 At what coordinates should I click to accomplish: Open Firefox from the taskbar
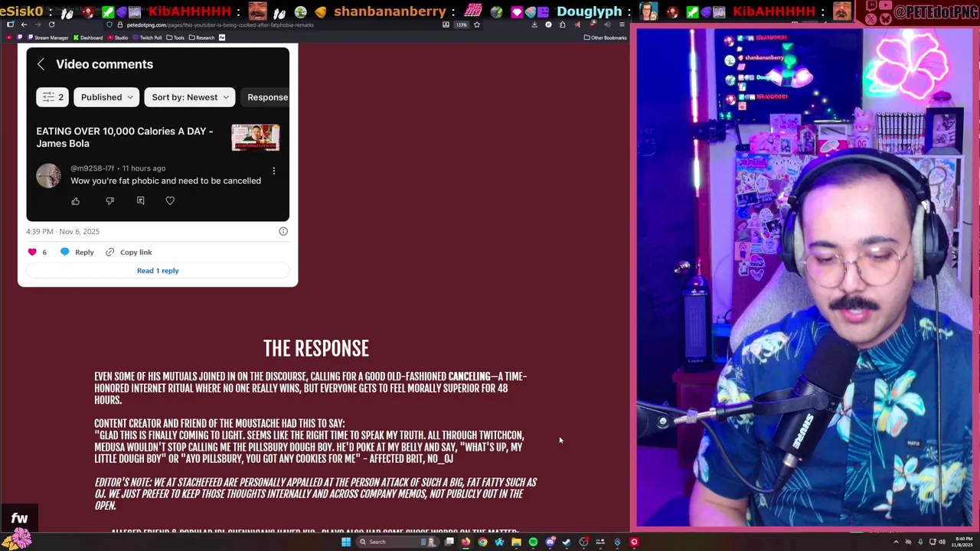[x=465, y=542]
